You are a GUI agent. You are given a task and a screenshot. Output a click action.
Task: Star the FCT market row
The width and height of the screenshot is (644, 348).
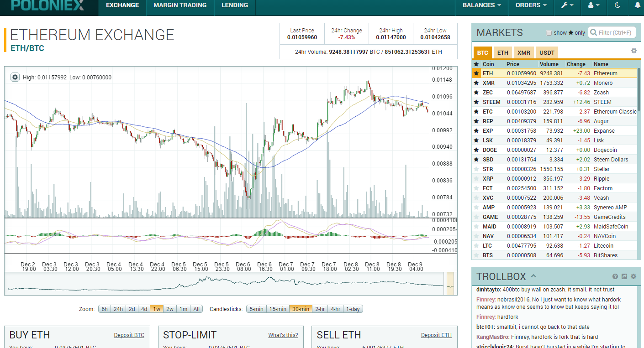pos(476,188)
